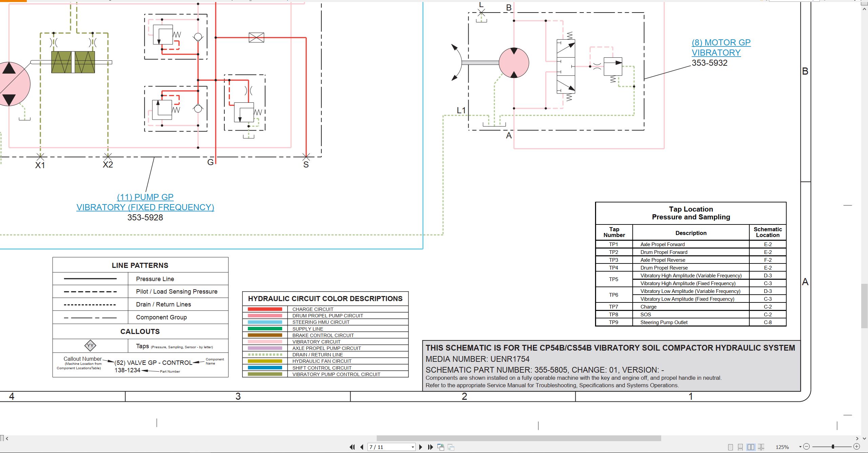Open the (11) PUMP GP link

coord(145,197)
